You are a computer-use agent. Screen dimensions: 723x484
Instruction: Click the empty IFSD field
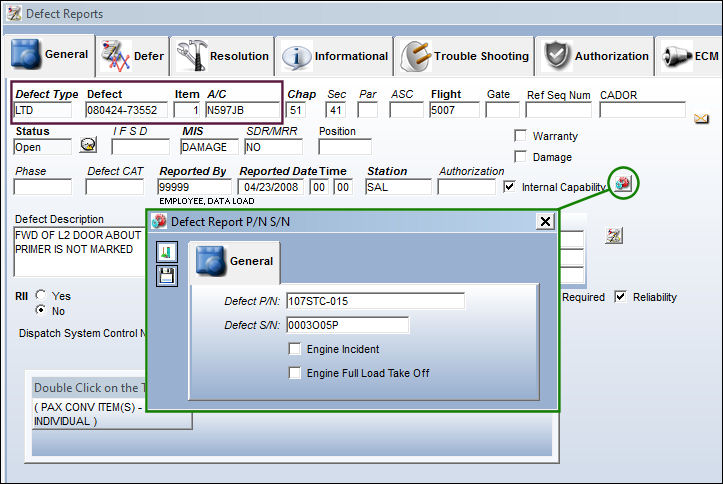point(141,147)
